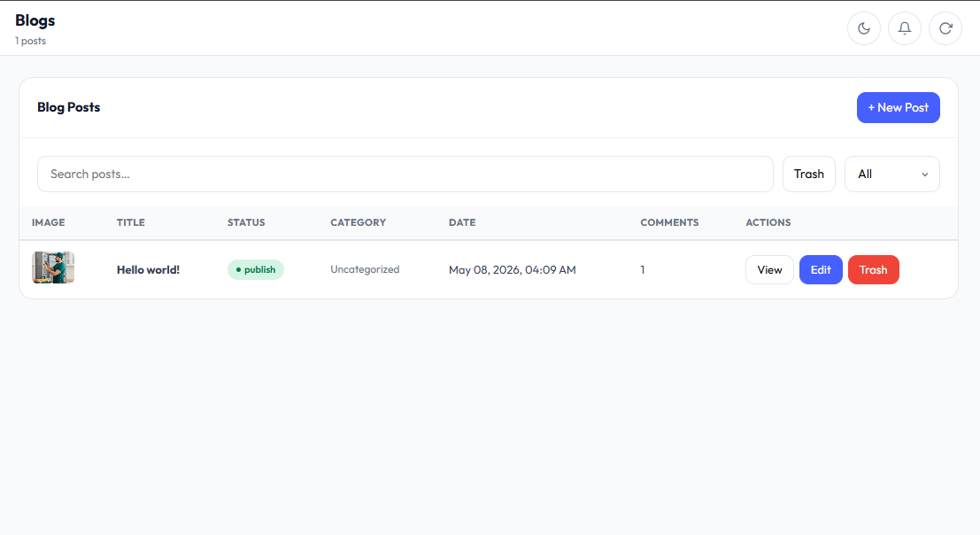Screen dimensions: 980x535
Task: Open notifications bell
Action: (905, 28)
